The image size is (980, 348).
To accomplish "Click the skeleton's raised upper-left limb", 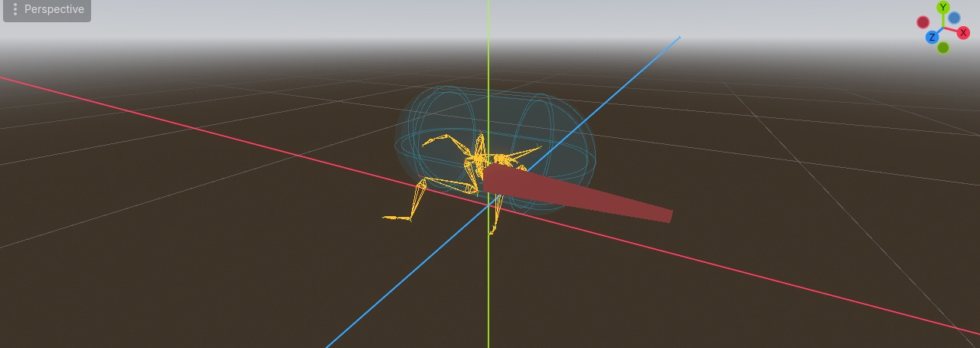I will (436, 140).
